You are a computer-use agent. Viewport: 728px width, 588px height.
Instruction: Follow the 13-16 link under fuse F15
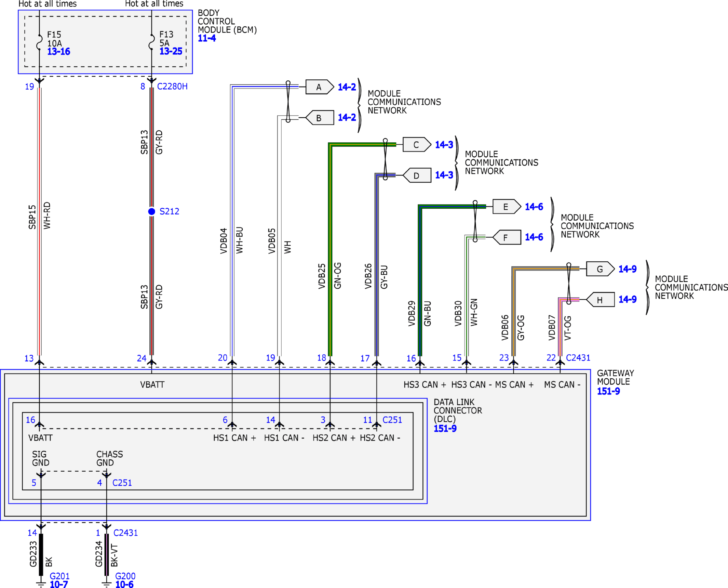(59, 52)
